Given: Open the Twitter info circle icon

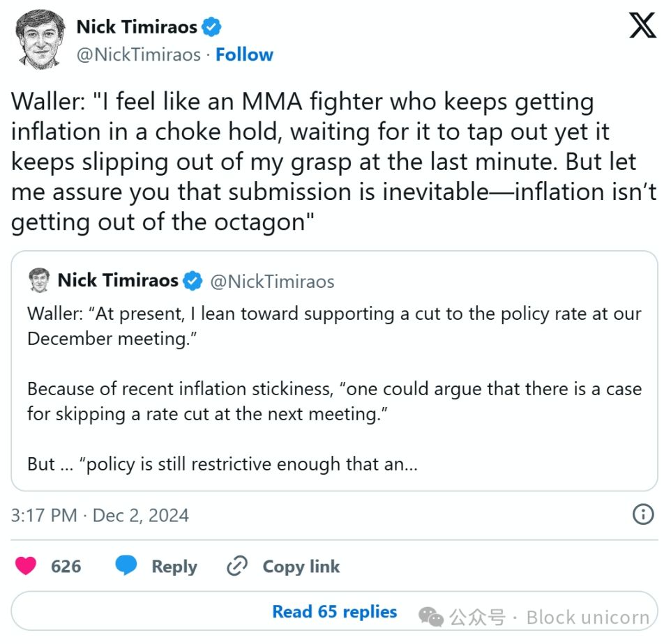Looking at the screenshot, I should [642, 515].
